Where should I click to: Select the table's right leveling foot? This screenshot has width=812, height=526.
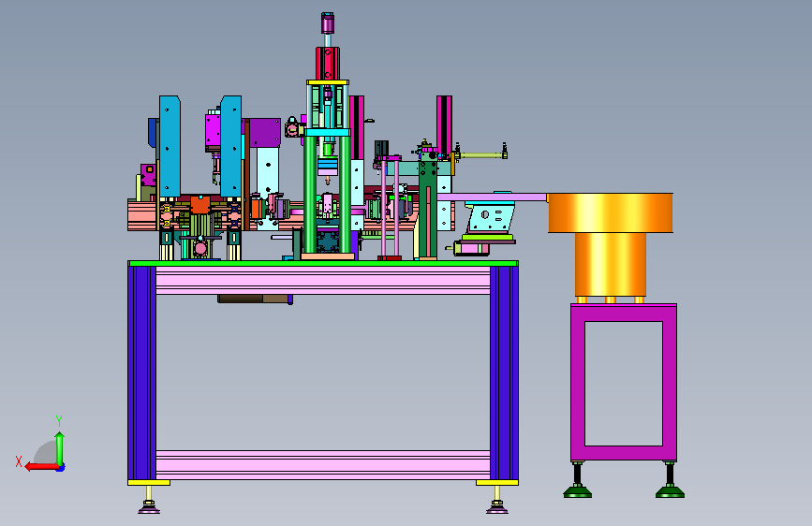(x=497, y=506)
